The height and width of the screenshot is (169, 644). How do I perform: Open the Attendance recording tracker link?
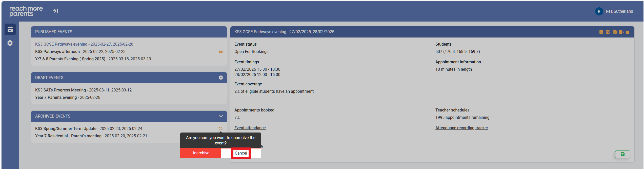(461, 128)
